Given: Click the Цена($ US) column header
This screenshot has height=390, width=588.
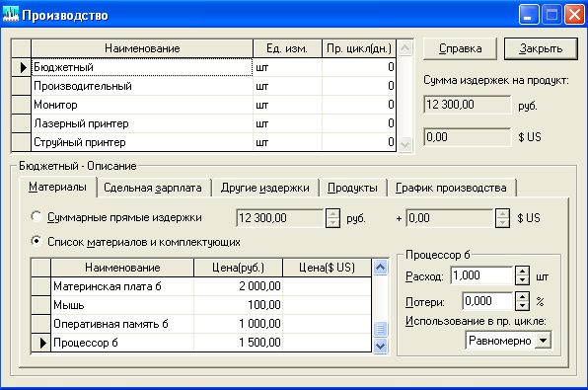Looking at the screenshot, I should (327, 268).
